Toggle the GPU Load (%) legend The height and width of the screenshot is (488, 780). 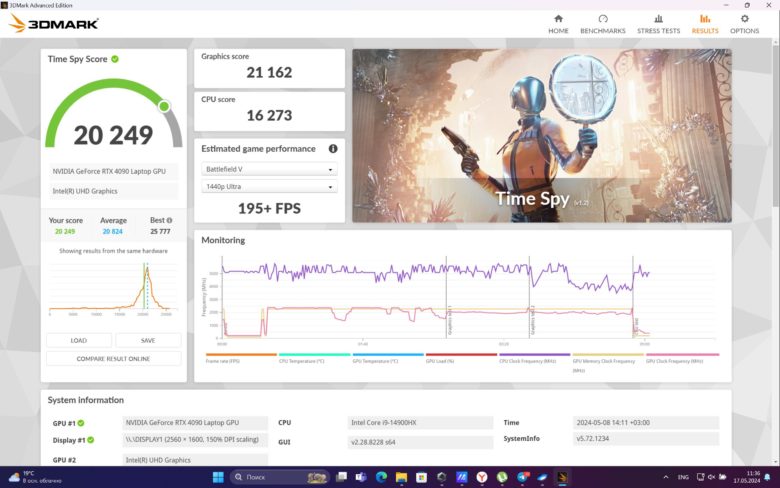[x=461, y=358]
